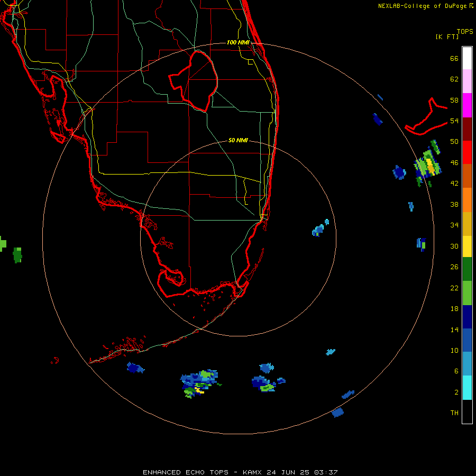Select the cyan legend swatch
The width and height of the screenshot is (476, 476).
click(467, 388)
